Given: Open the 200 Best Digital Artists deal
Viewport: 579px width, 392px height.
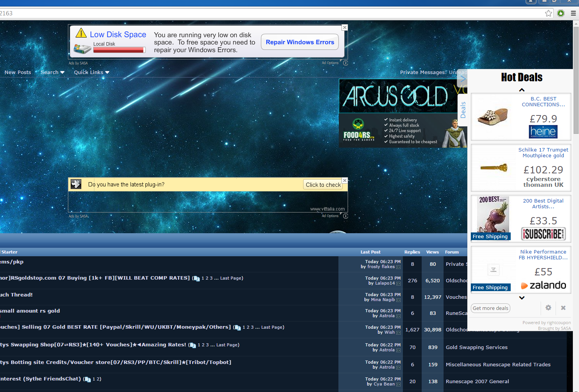Looking at the screenshot, I should 521,219.
